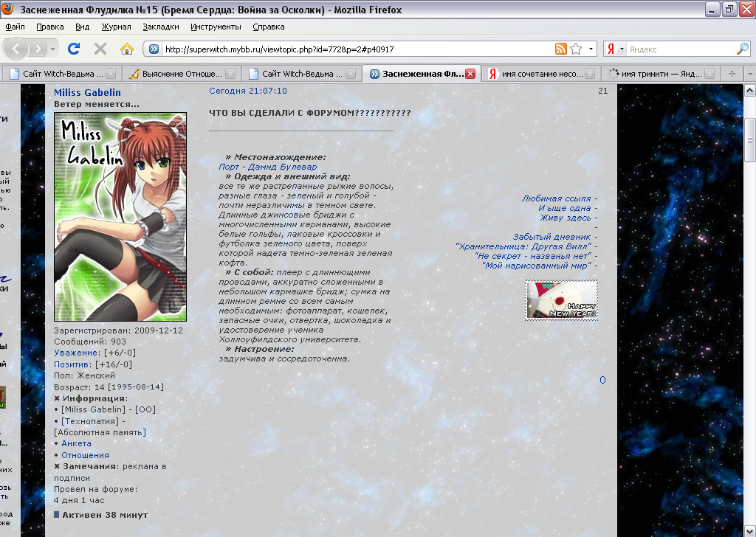The width and height of the screenshot is (756, 537).
Task: Open the Вид menu
Action: (x=83, y=27)
